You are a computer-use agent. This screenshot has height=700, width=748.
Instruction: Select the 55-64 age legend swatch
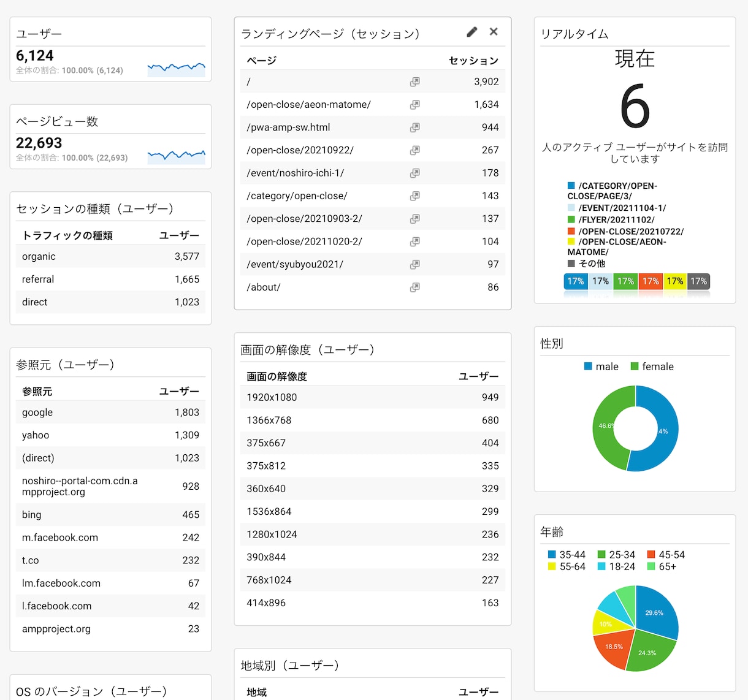click(x=552, y=567)
